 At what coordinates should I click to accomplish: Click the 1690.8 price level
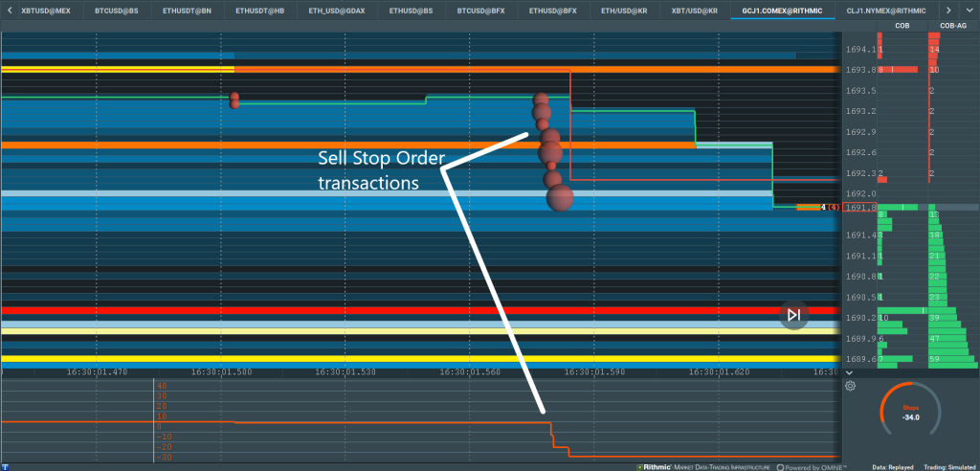pos(859,277)
